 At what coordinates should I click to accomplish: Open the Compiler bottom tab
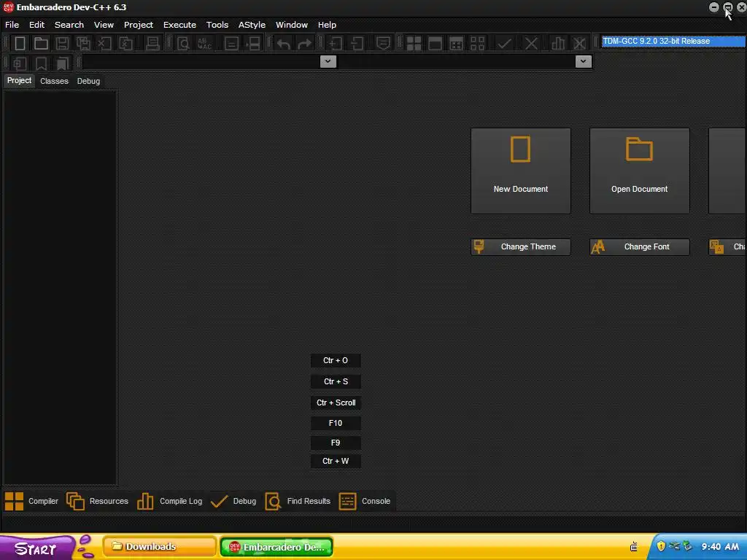pos(32,501)
